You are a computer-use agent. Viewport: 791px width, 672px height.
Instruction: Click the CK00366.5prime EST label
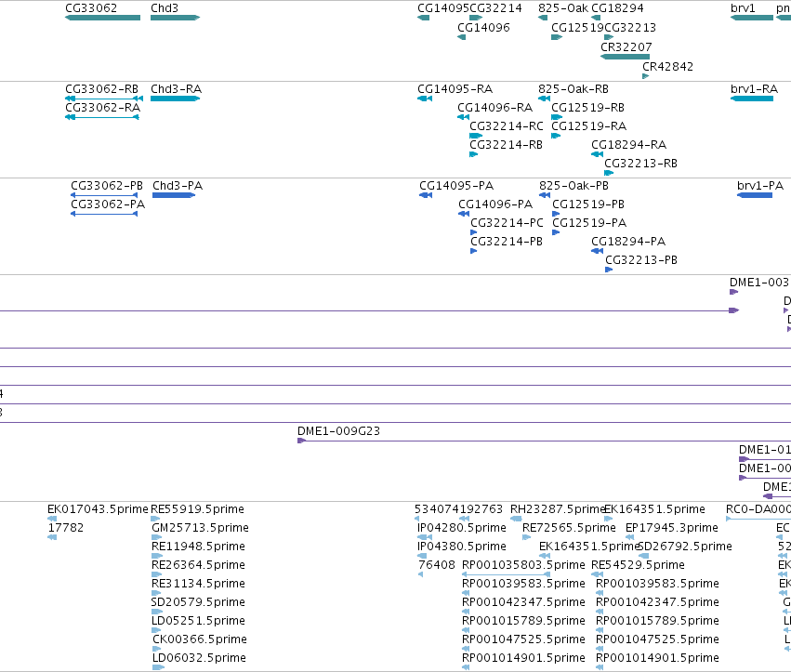coord(200,639)
